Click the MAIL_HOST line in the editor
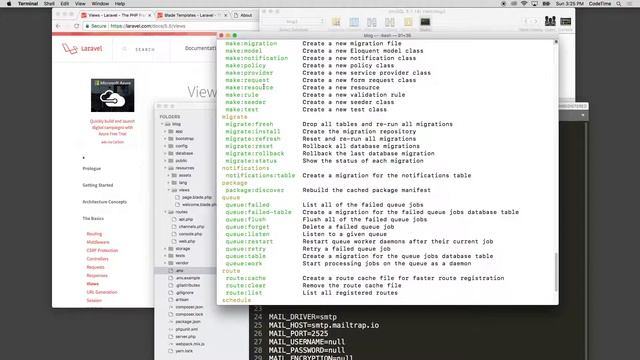The image size is (640, 360). (324, 325)
